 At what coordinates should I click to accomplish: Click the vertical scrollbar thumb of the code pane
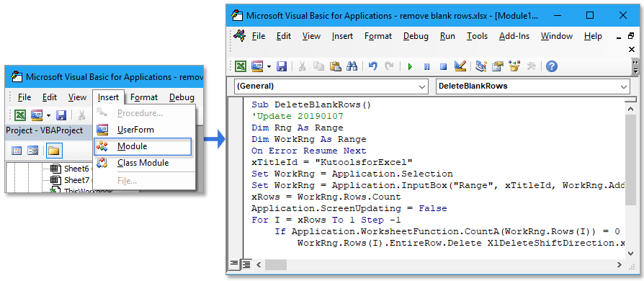(630, 159)
